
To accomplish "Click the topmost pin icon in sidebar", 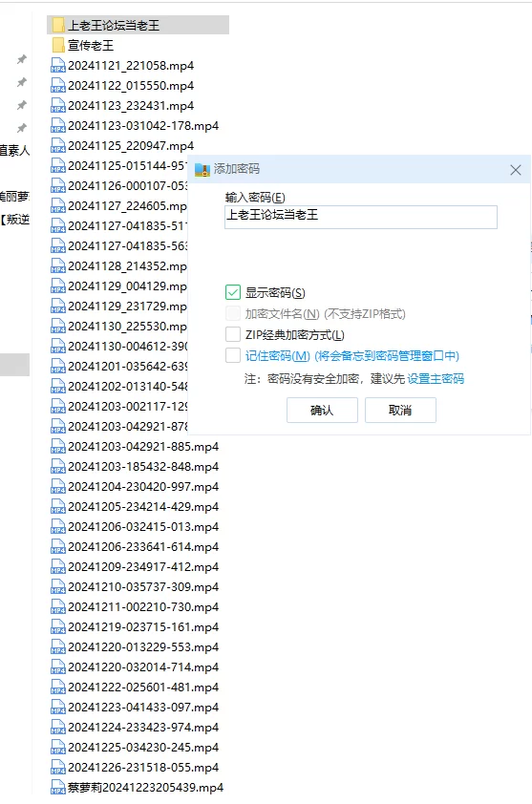I will pyautogui.click(x=22, y=59).
